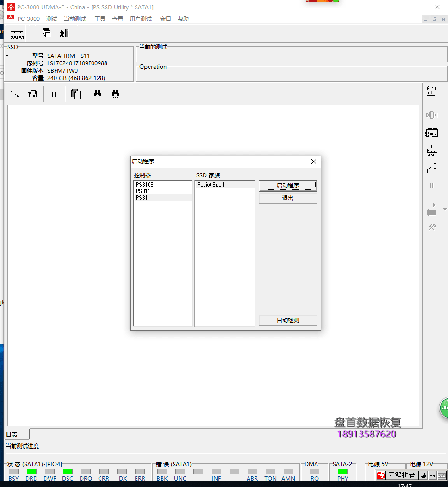
Task: Click the 自动检测 auto-detect button
Action: [288, 320]
